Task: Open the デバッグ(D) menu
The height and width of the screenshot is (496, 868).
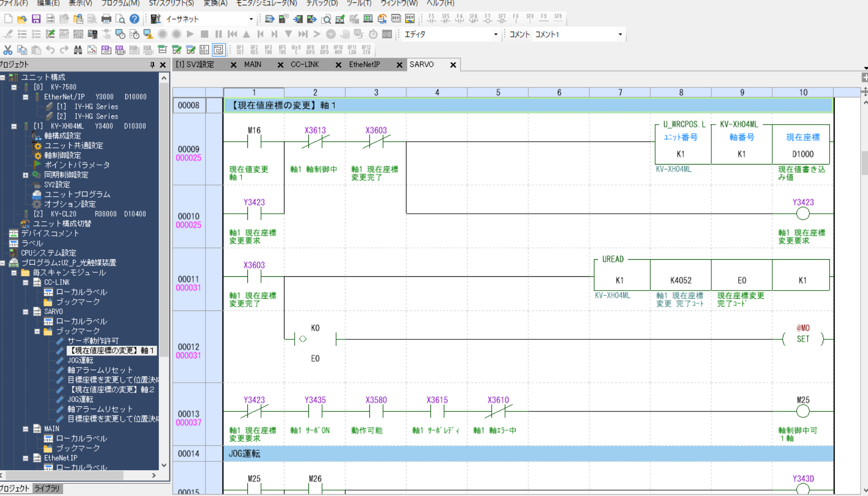Action: click(x=322, y=3)
